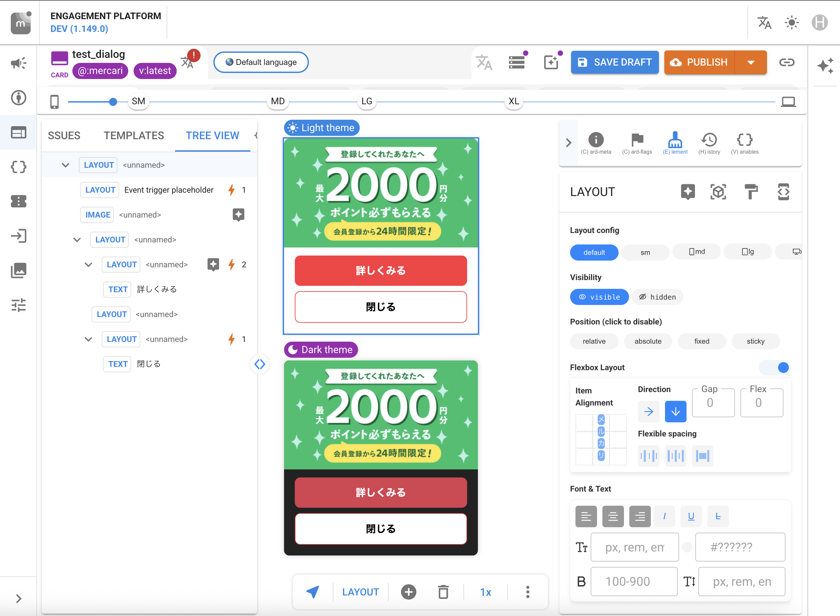
Task: Select the paint roller icon in LAYOUT header
Action: coord(751,192)
